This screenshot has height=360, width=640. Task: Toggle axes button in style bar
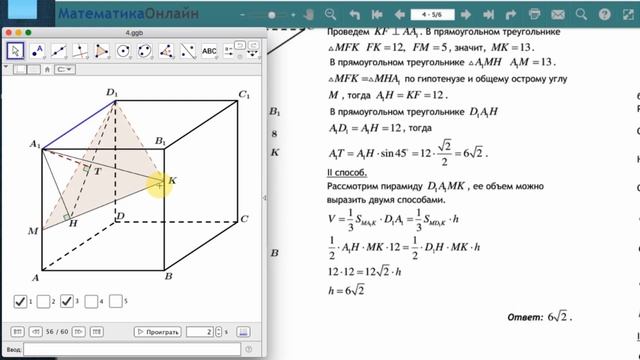pos(20,69)
